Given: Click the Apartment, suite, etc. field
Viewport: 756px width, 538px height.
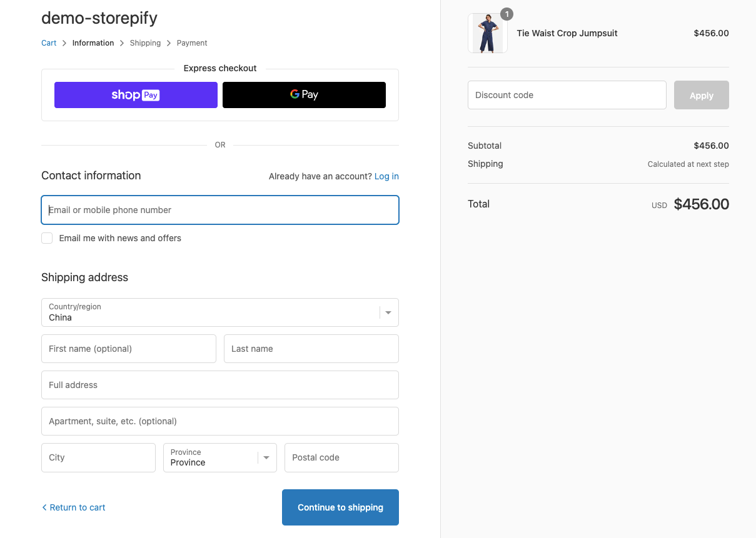Looking at the screenshot, I should (x=220, y=421).
